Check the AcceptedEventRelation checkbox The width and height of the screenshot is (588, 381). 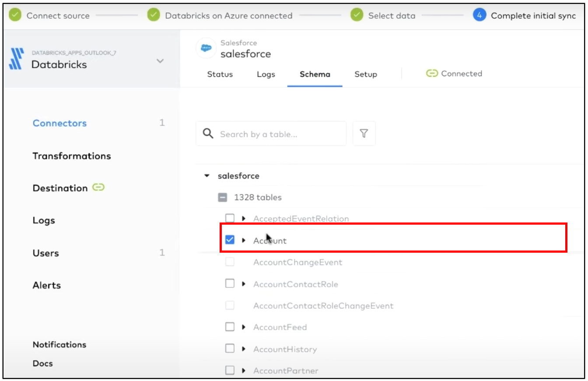[x=230, y=218]
